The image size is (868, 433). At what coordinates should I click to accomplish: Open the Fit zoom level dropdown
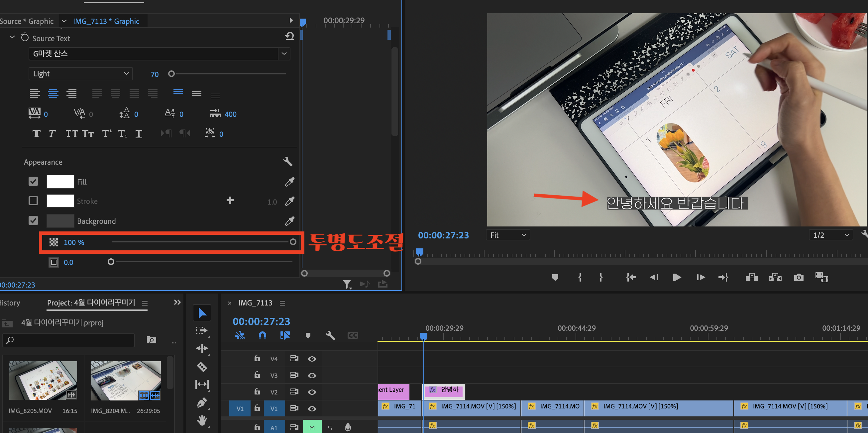507,235
